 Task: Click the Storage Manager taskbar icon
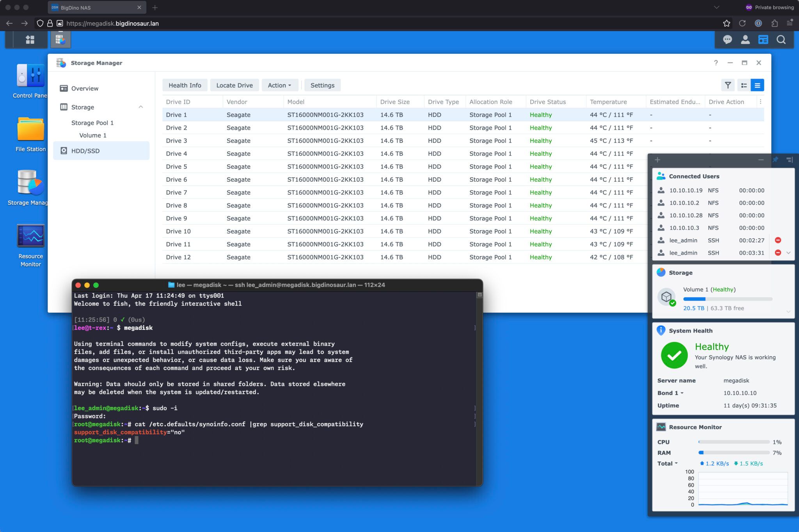60,39
